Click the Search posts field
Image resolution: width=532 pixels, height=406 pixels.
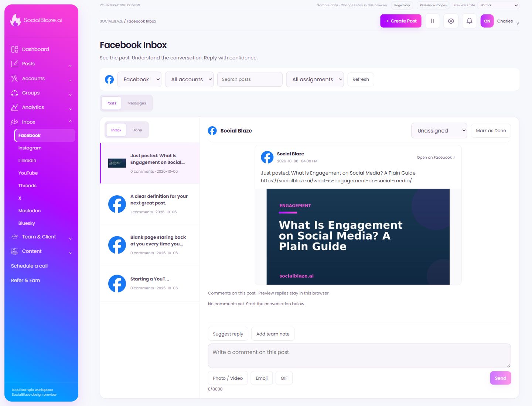[x=250, y=79]
